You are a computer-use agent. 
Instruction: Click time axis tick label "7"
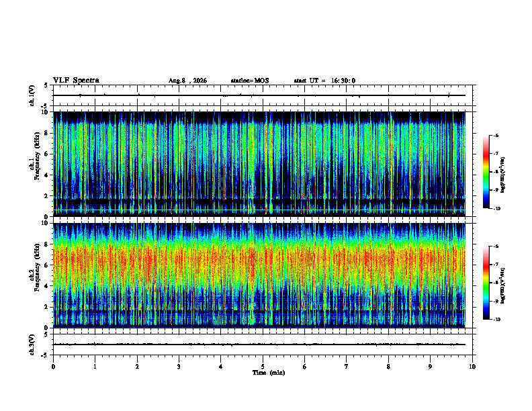(x=347, y=367)
